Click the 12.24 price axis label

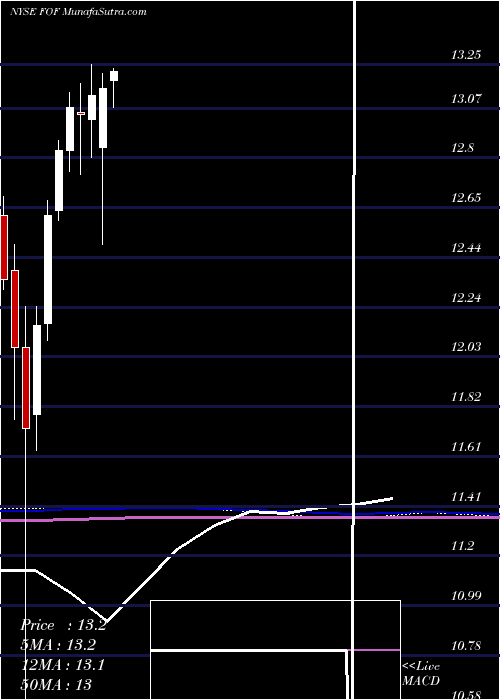point(466,297)
